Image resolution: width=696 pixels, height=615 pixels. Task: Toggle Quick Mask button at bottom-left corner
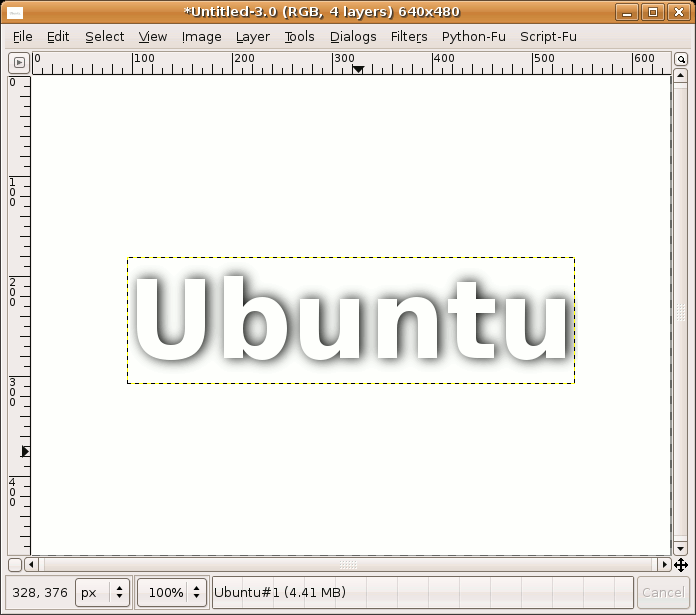pos(15,565)
